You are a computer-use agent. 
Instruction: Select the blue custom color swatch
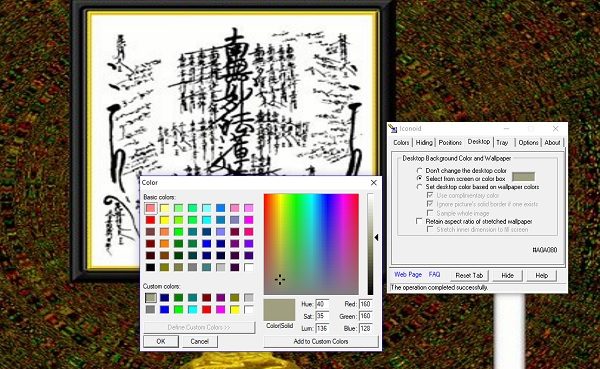tap(165, 309)
